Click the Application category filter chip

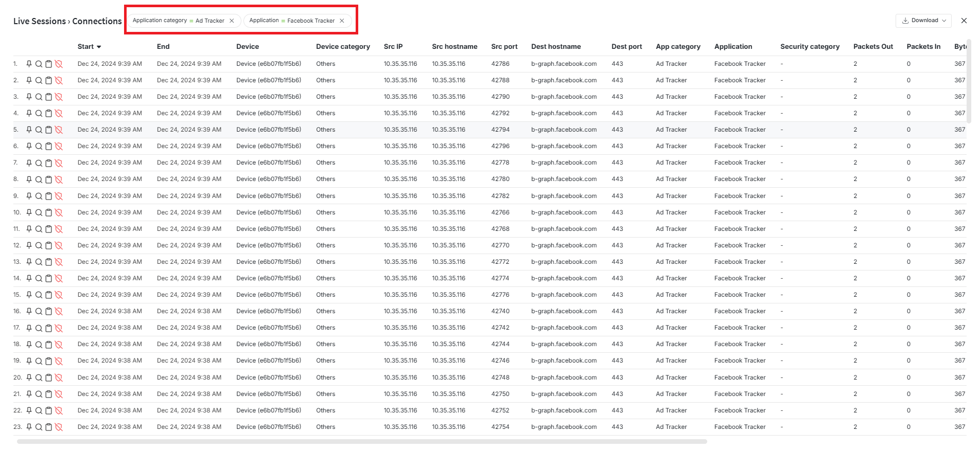184,21
